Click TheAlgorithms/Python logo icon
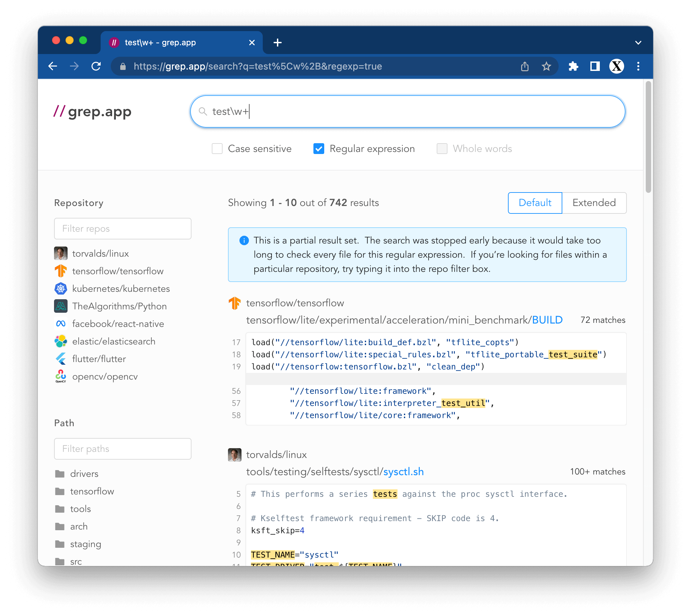691x616 pixels. pyautogui.click(x=61, y=306)
